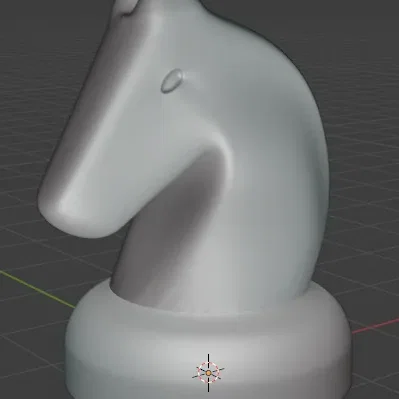Screen dimensions: 399x399
Task: Click the 3D cursor crosshair
Action: [x=208, y=373]
